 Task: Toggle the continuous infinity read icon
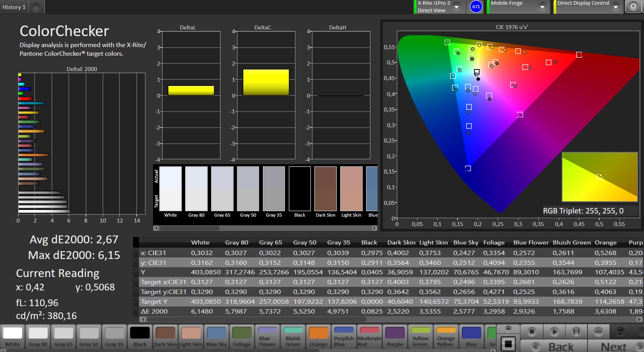pyautogui.click(x=598, y=332)
